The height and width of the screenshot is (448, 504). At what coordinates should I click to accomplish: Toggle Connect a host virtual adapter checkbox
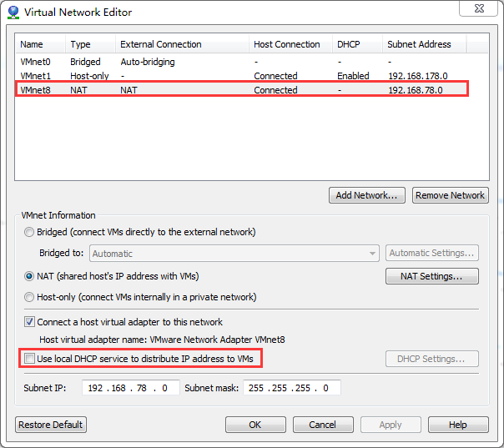point(29,322)
